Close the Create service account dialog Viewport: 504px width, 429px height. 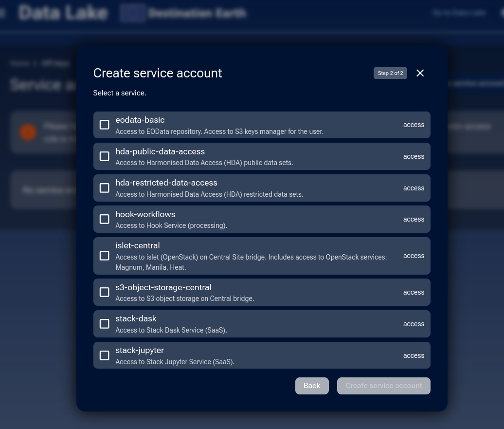tap(420, 73)
